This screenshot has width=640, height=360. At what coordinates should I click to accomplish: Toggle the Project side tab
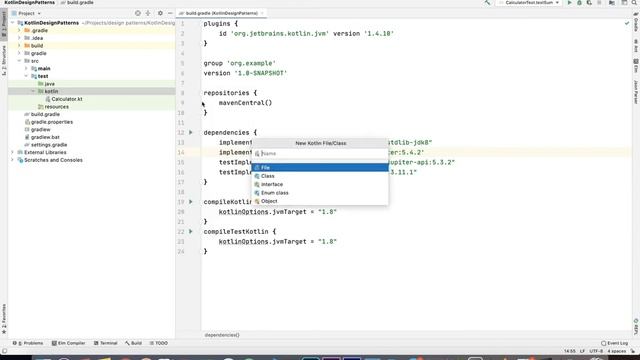click(4, 25)
